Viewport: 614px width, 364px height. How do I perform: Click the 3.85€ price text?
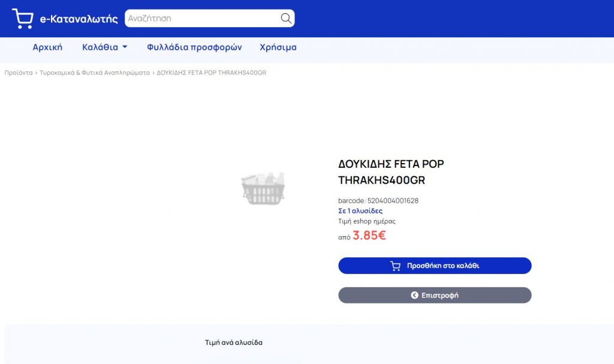pos(369,235)
